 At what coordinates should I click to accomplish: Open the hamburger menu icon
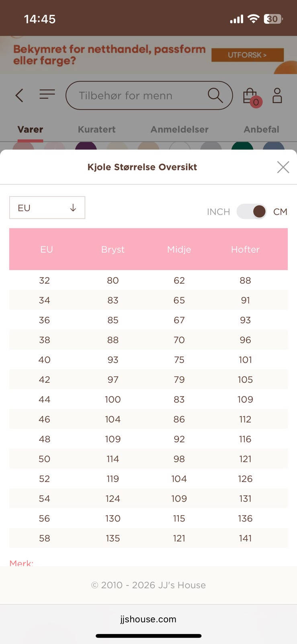(47, 95)
